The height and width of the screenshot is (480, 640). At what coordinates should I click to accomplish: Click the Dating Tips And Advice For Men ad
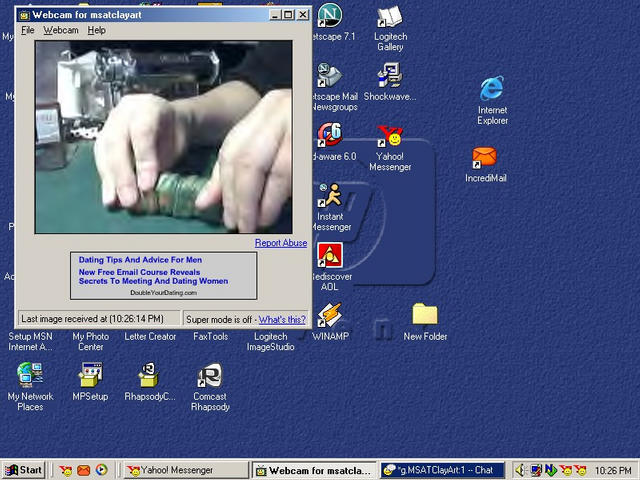click(x=140, y=260)
